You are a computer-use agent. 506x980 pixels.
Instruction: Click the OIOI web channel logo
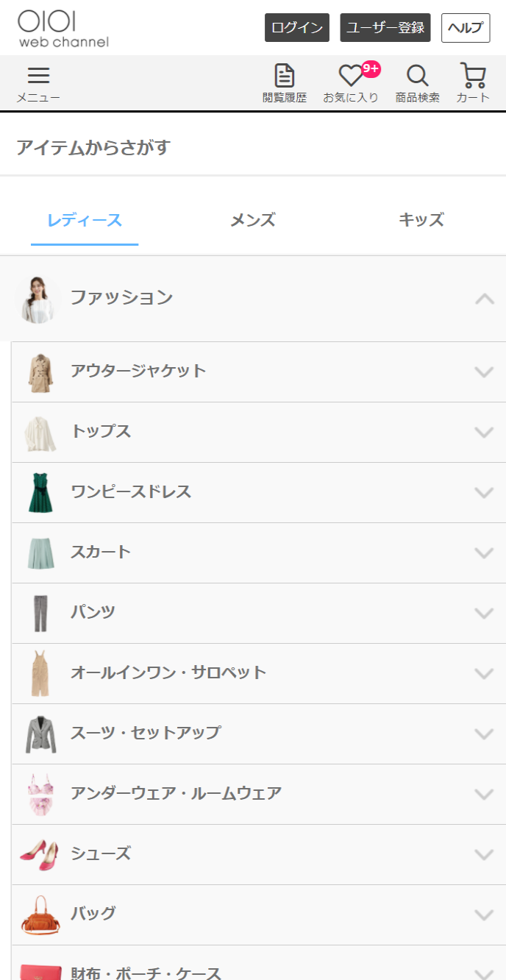63,29
